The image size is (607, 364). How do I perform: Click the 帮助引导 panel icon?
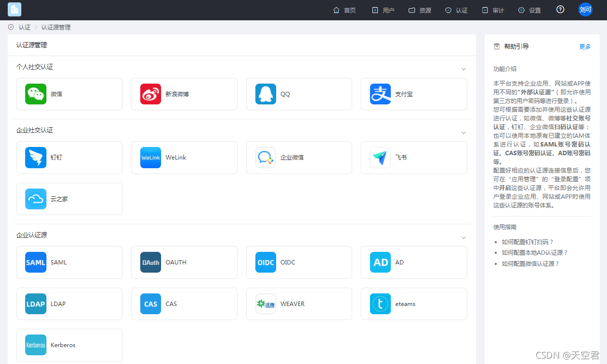[x=496, y=46]
